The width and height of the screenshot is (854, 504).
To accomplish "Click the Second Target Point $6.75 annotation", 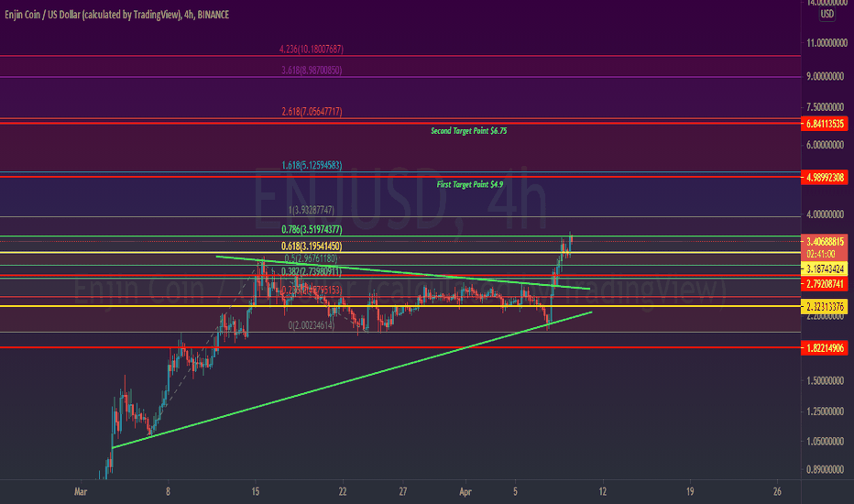I will pos(469,131).
